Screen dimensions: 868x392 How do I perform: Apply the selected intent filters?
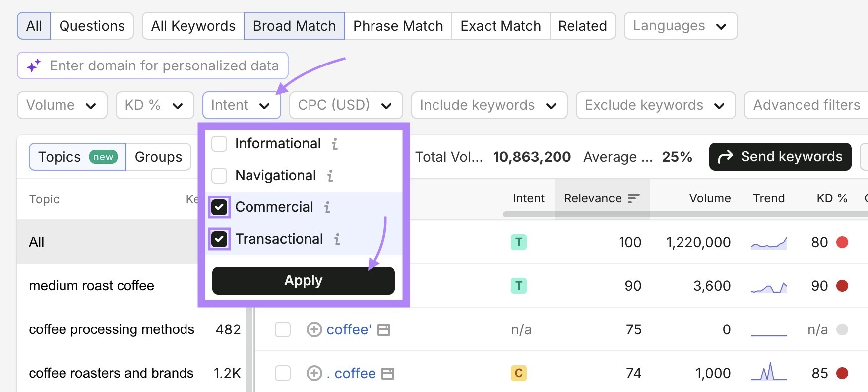pyautogui.click(x=304, y=281)
